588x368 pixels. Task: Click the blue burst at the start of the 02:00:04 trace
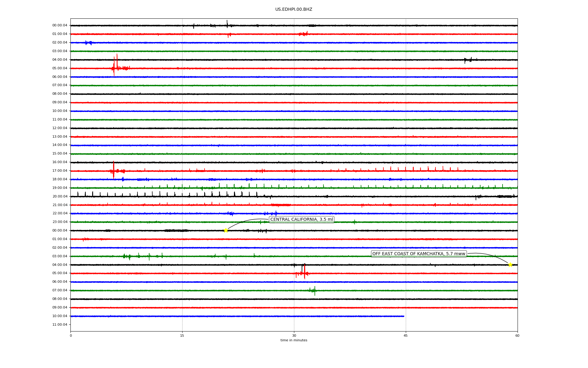point(88,43)
